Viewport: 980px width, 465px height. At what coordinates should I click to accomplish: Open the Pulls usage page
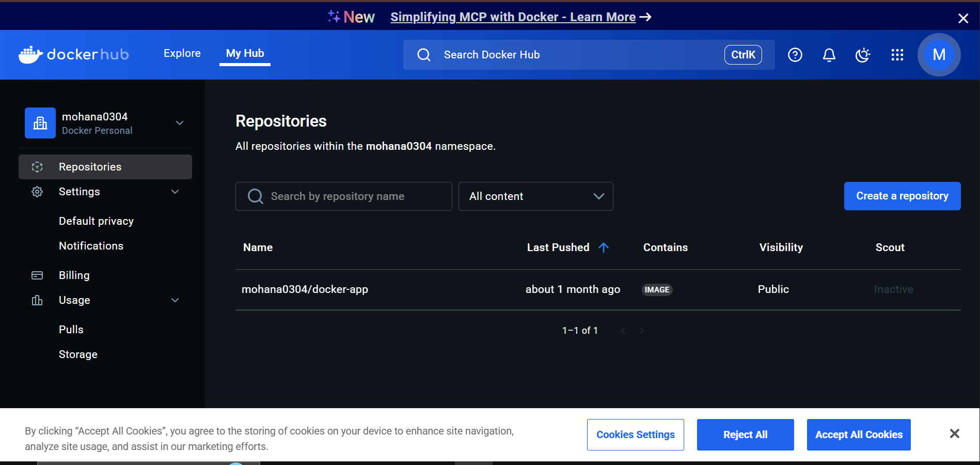tap(71, 330)
